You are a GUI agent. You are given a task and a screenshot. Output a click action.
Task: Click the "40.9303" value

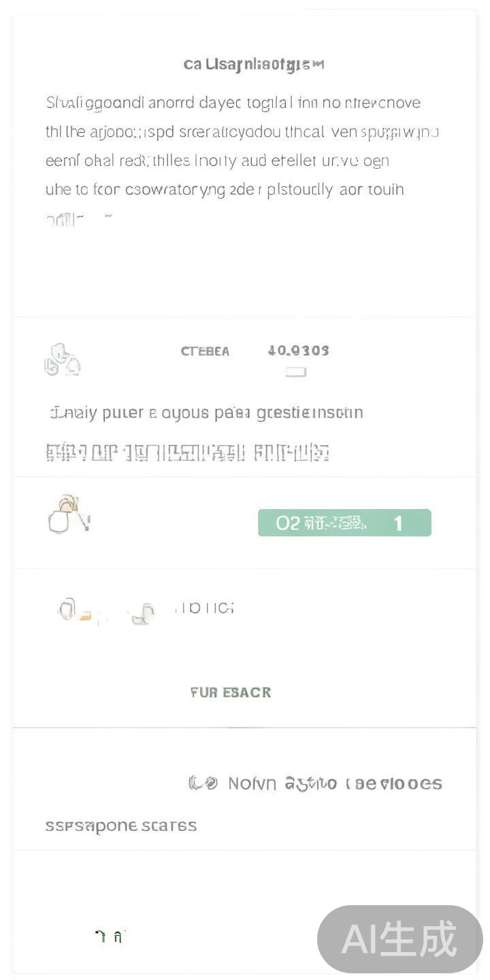pos(298,350)
